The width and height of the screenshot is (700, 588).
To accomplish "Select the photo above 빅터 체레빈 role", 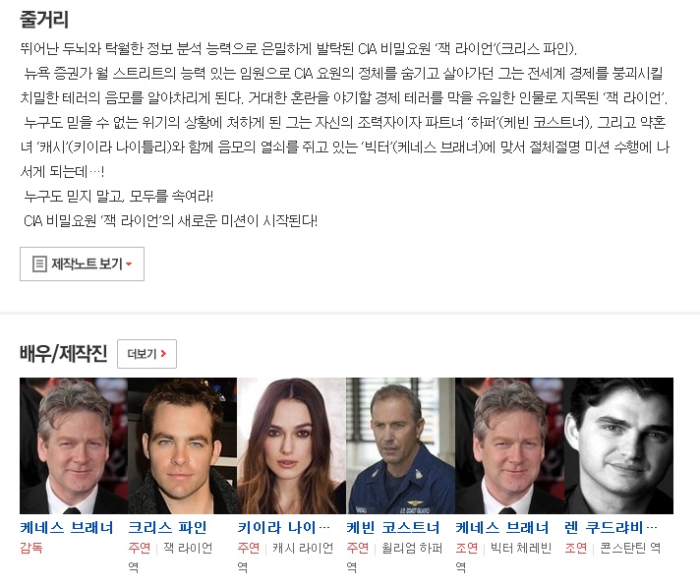I will coord(509,445).
